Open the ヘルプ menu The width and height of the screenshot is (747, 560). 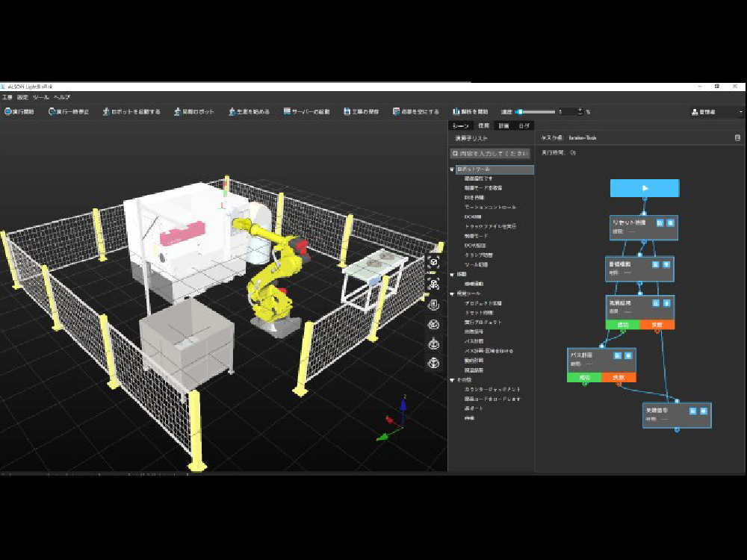point(62,97)
